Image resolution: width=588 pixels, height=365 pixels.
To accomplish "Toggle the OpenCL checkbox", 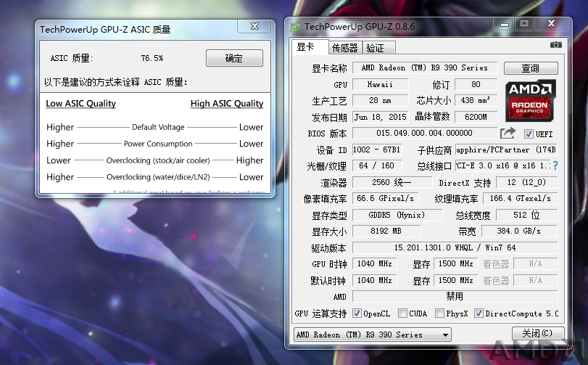I will (x=357, y=313).
